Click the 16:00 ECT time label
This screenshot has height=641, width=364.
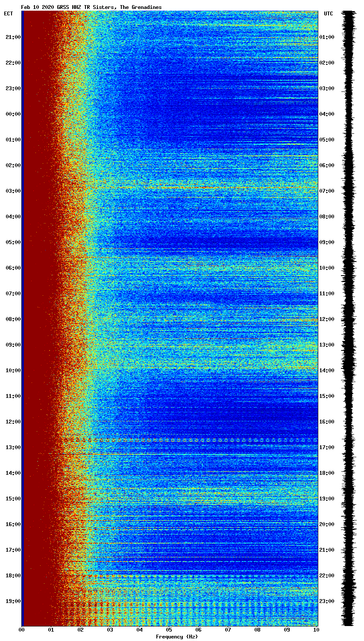coord(12,524)
